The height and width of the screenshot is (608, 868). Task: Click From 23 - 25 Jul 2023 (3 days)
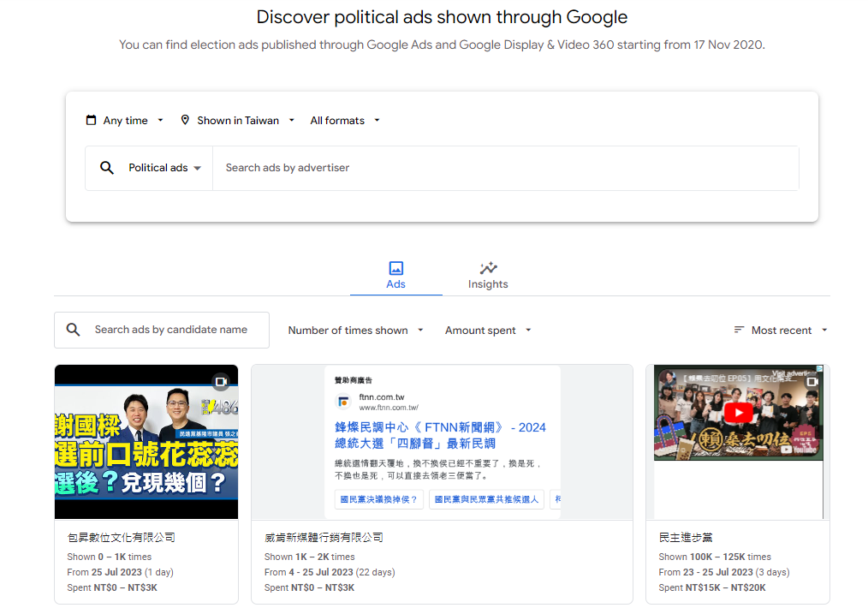point(724,572)
